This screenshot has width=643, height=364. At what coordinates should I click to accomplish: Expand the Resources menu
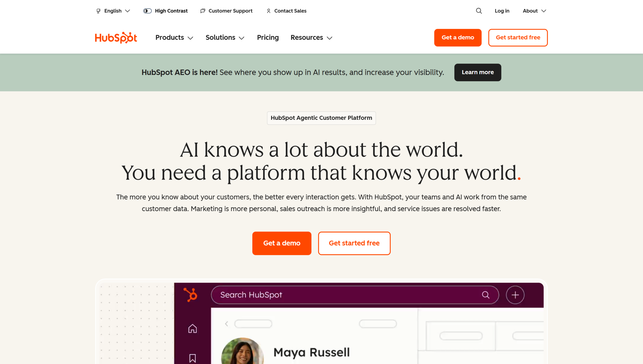(x=311, y=38)
